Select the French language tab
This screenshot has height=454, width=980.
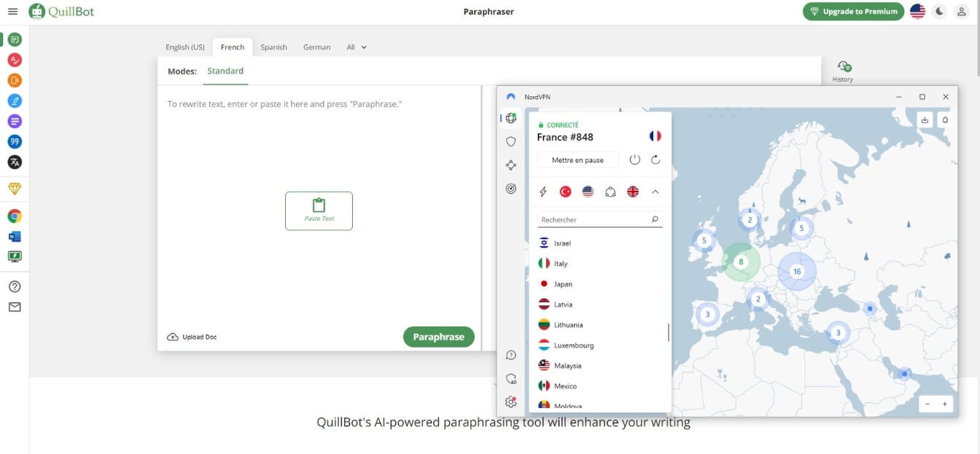(x=233, y=47)
